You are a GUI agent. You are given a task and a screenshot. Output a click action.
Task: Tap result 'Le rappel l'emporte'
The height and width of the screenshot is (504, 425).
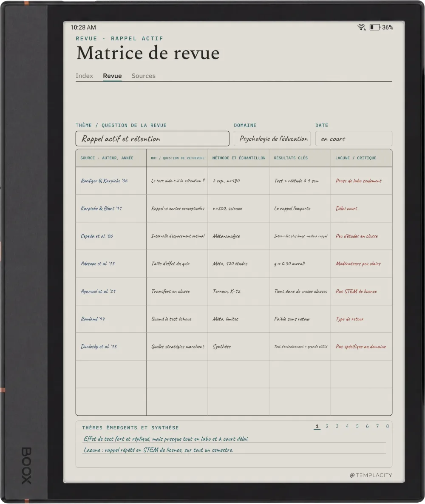[x=300, y=208]
